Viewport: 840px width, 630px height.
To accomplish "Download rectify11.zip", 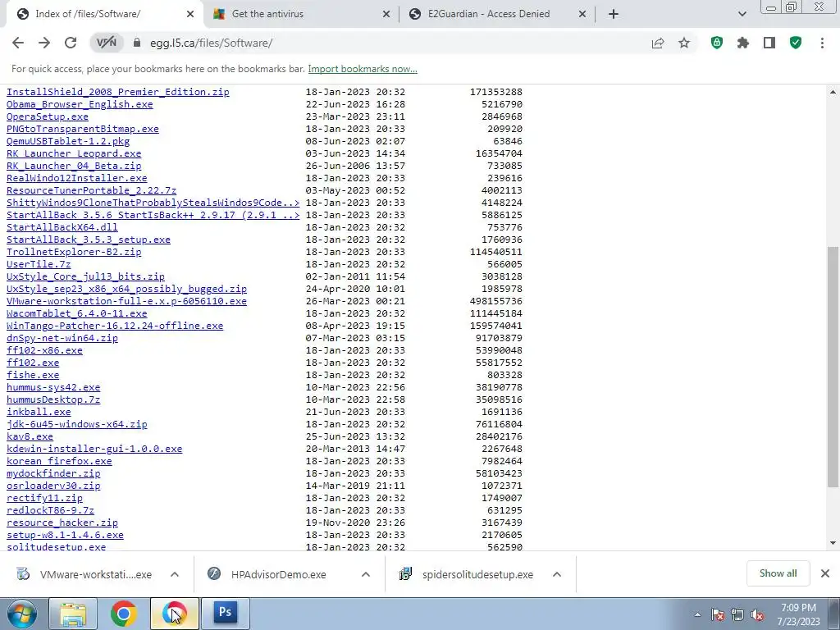I will tap(44, 499).
